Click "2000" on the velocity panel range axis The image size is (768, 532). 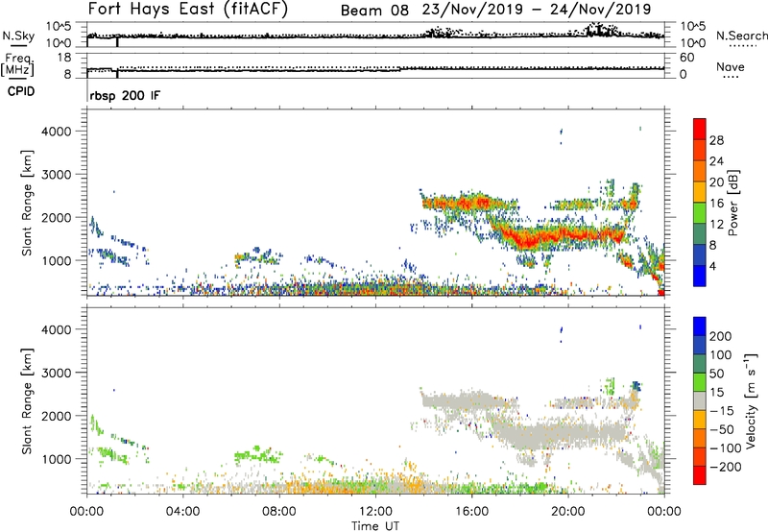tap(57, 416)
